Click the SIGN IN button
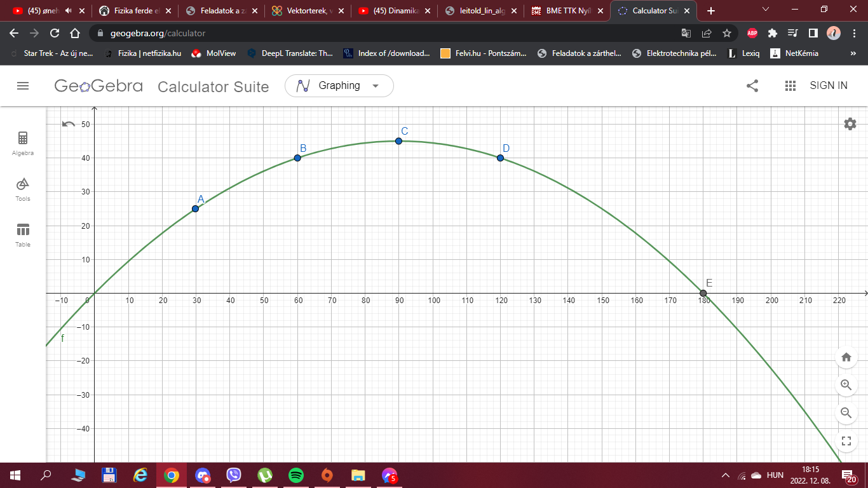868x488 pixels. (x=828, y=86)
